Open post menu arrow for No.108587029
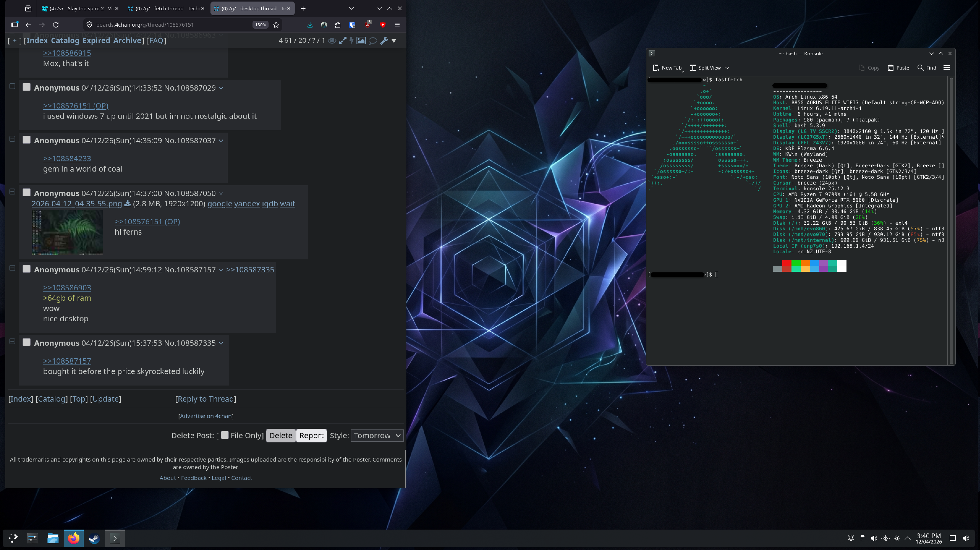Image resolution: width=980 pixels, height=550 pixels. [x=221, y=88]
